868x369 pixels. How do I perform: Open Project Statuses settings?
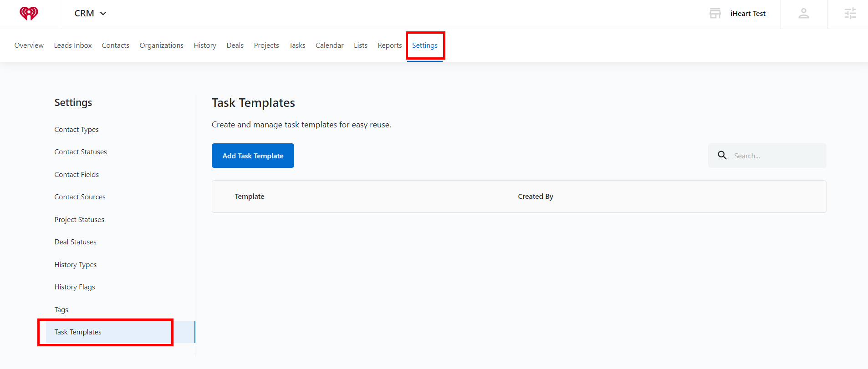click(x=79, y=220)
